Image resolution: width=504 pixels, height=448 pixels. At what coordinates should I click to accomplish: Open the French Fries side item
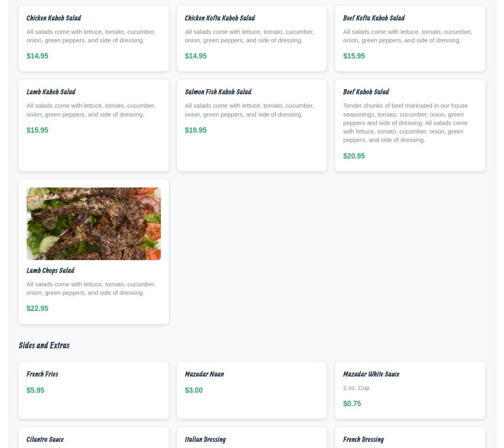[94, 390]
